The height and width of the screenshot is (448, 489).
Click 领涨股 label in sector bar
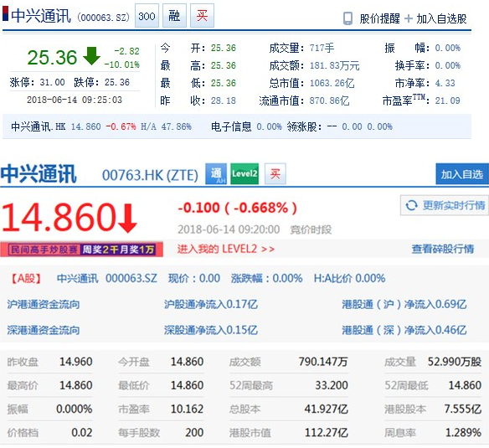tap(305, 126)
